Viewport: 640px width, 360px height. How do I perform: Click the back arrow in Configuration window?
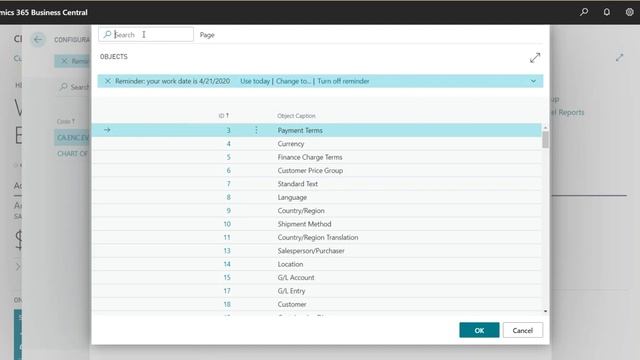38,40
